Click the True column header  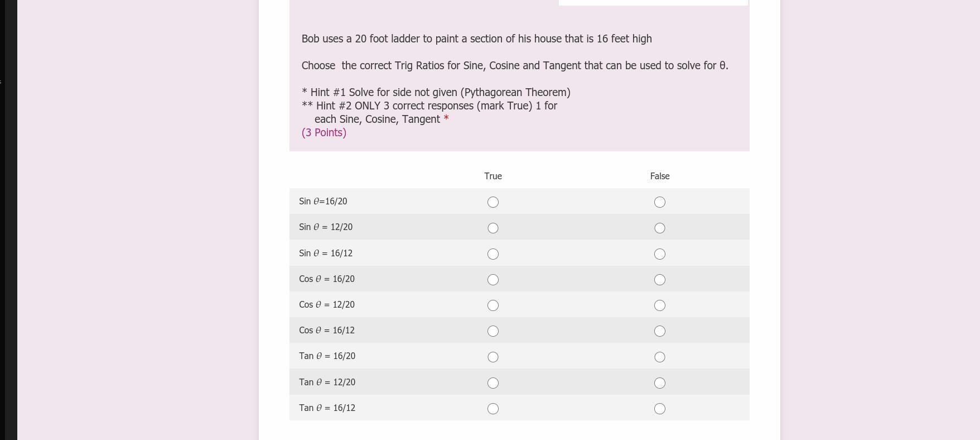[493, 176]
